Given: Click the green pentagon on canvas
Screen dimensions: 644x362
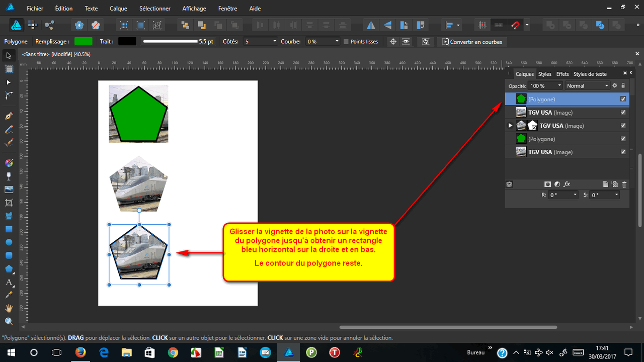Looking at the screenshot, I should point(138,114).
